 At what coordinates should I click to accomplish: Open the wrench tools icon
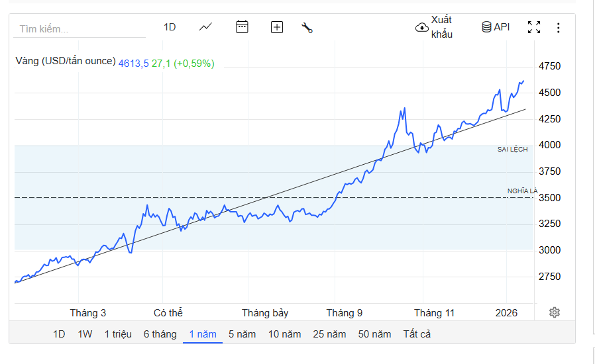coord(307,27)
